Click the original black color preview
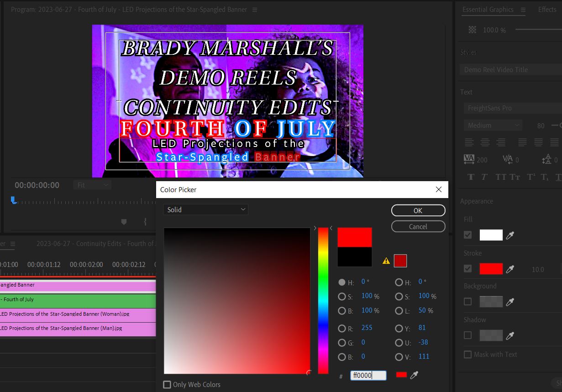Image resolution: width=562 pixels, height=392 pixels. pos(355,257)
